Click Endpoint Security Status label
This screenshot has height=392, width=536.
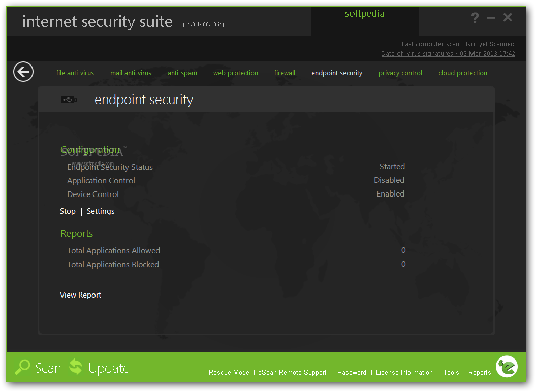point(110,167)
